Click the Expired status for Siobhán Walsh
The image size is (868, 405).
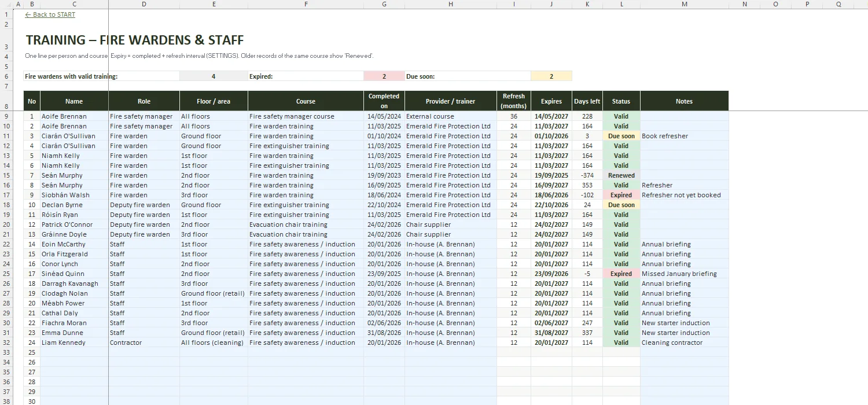[621, 195]
